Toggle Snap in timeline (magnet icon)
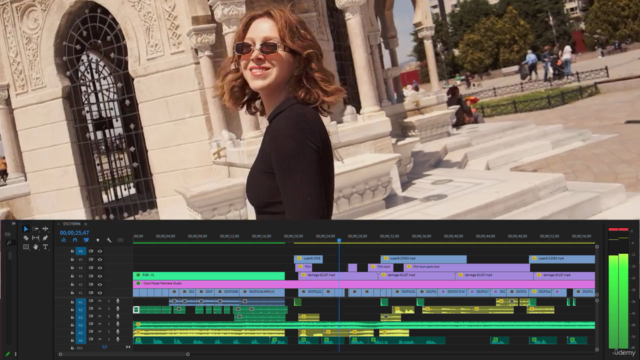The image size is (640, 360). (75, 240)
